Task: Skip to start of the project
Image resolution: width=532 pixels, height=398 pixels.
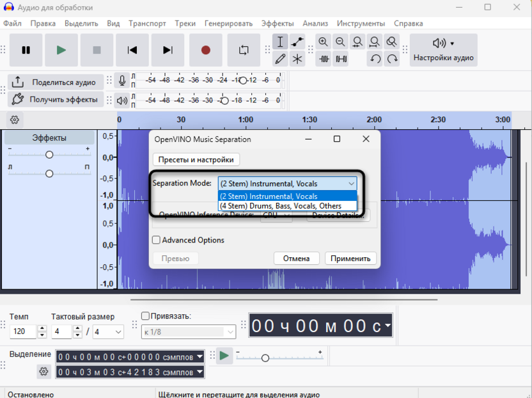Action: pos(132,51)
